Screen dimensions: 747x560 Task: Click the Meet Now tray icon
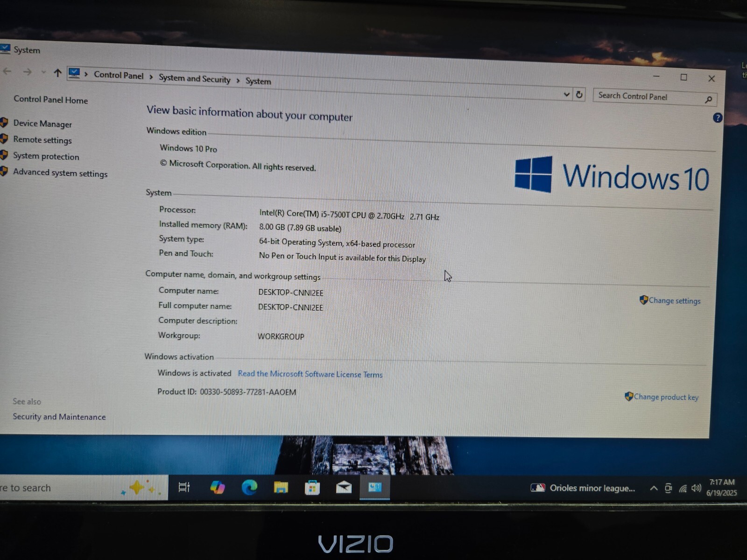(668, 488)
